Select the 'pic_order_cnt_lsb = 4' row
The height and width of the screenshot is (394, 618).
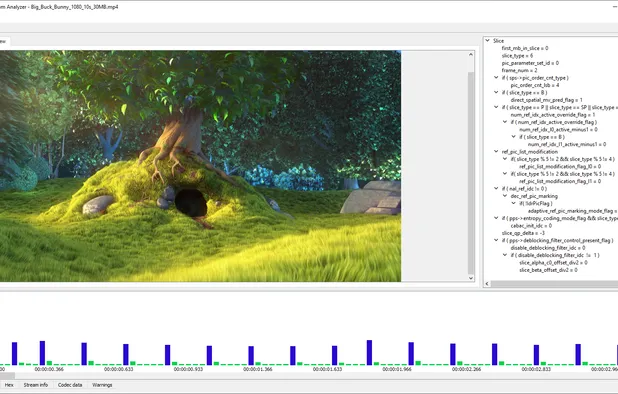click(x=534, y=85)
